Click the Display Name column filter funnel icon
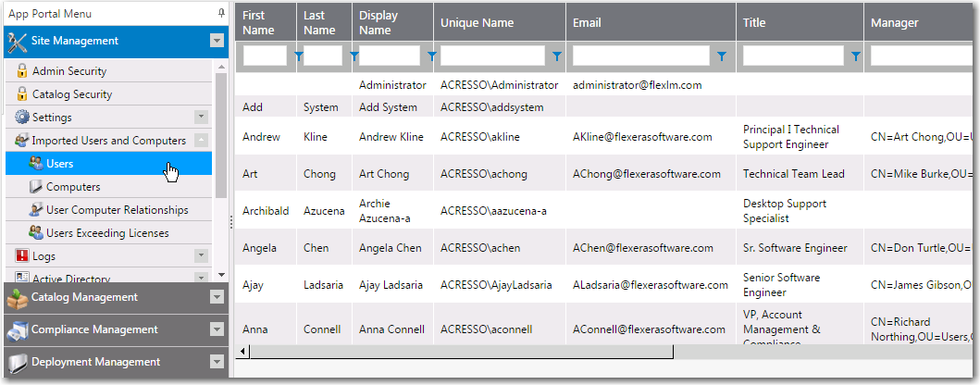 click(432, 56)
